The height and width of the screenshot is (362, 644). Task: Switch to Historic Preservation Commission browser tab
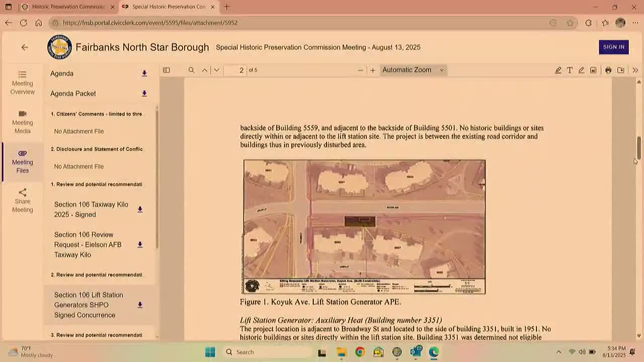point(68,7)
